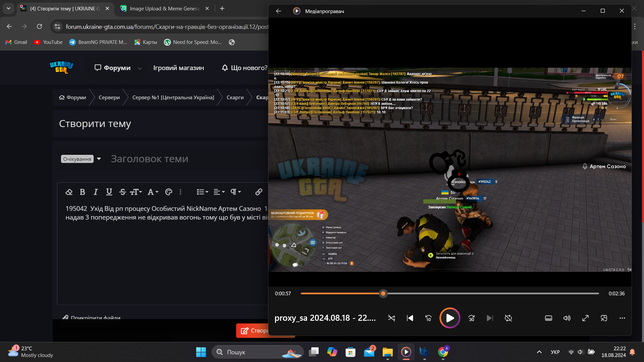This screenshot has height=362, width=644.
Task: Reload the forum page
Action: [39, 26]
